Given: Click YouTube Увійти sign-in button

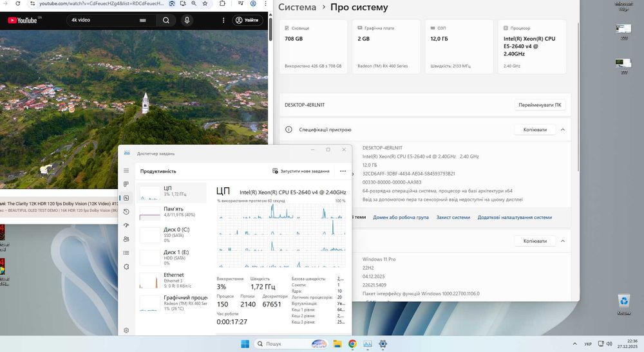Looking at the screenshot, I should pos(247,20).
